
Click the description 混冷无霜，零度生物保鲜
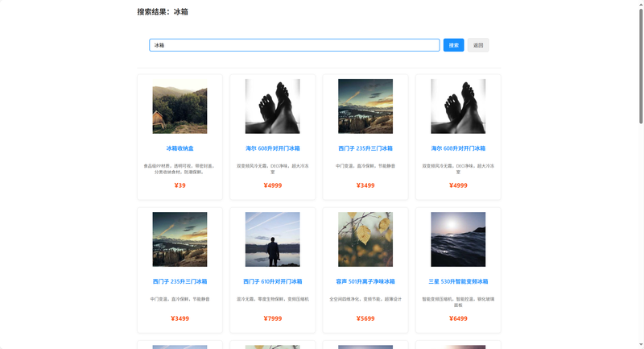273,299
